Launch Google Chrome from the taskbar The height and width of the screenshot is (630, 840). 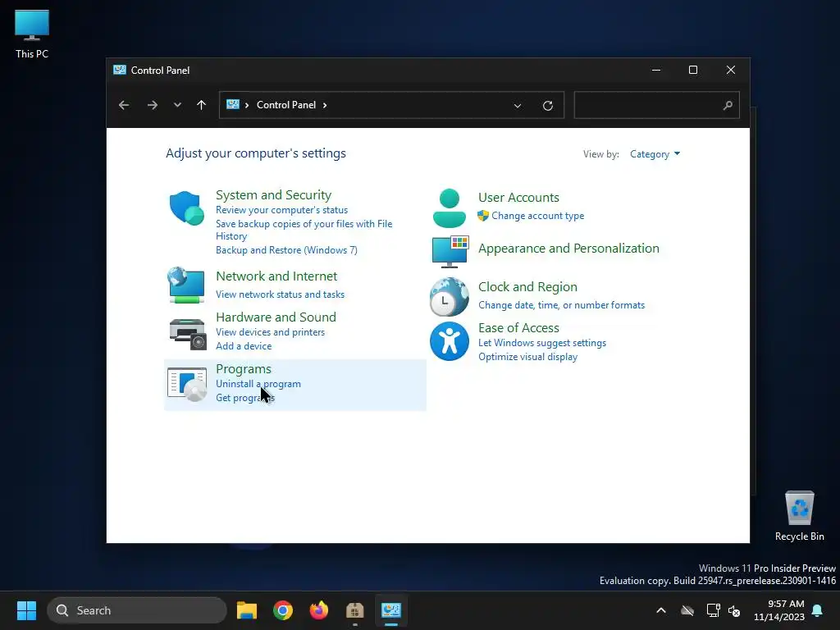coord(283,610)
